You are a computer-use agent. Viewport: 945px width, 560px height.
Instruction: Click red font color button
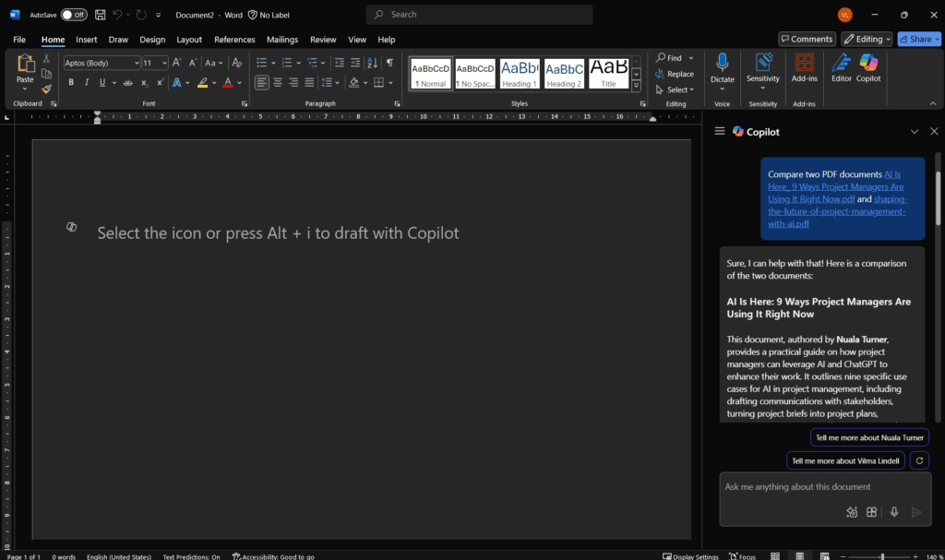(227, 83)
